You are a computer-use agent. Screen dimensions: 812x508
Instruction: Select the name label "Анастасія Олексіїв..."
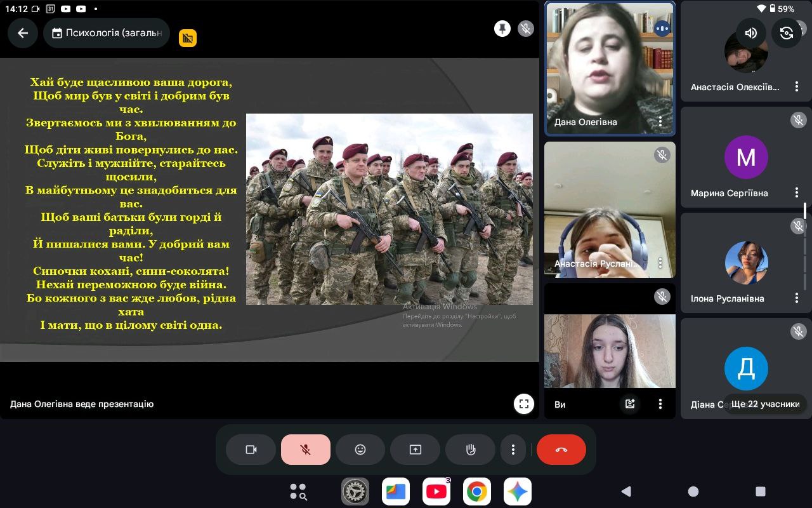pos(735,87)
